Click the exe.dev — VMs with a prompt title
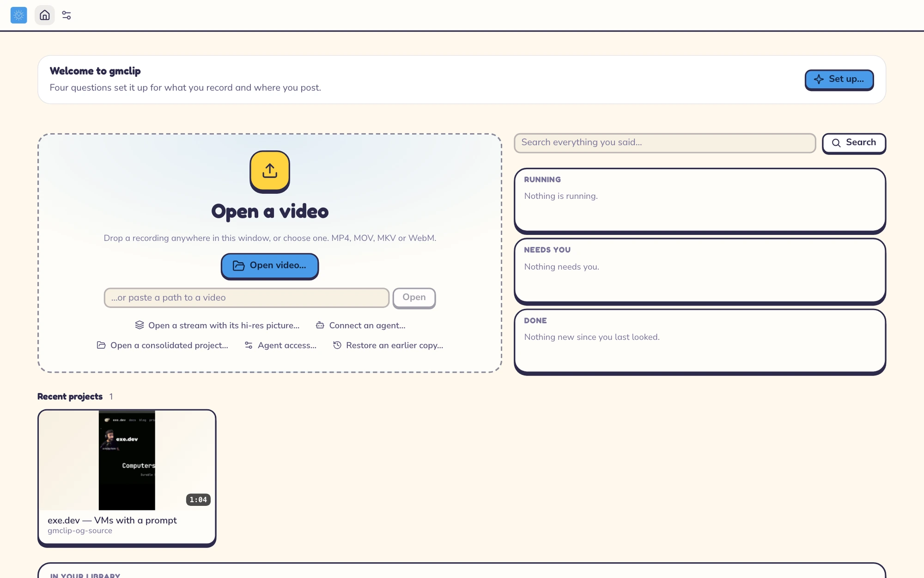This screenshot has width=924, height=578. (x=112, y=520)
